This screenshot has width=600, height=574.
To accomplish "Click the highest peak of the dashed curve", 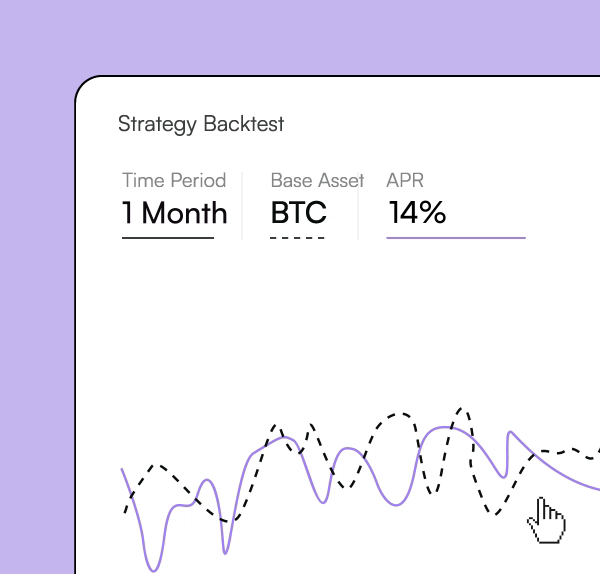I will pos(460,408).
